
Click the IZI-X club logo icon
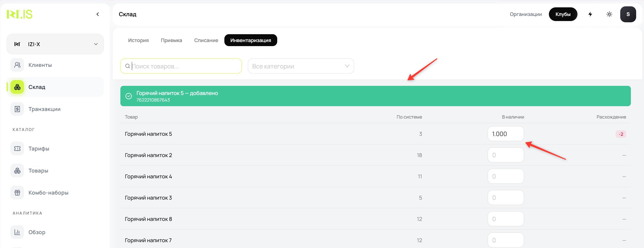[17, 44]
